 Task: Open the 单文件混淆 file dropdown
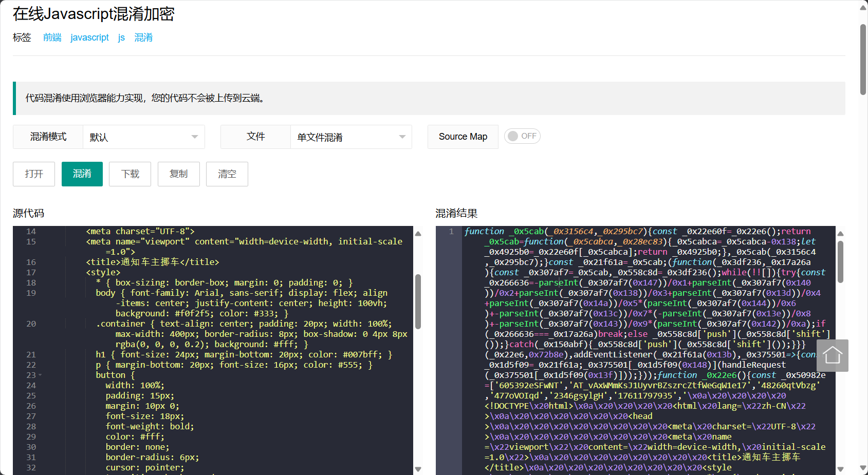(x=351, y=137)
